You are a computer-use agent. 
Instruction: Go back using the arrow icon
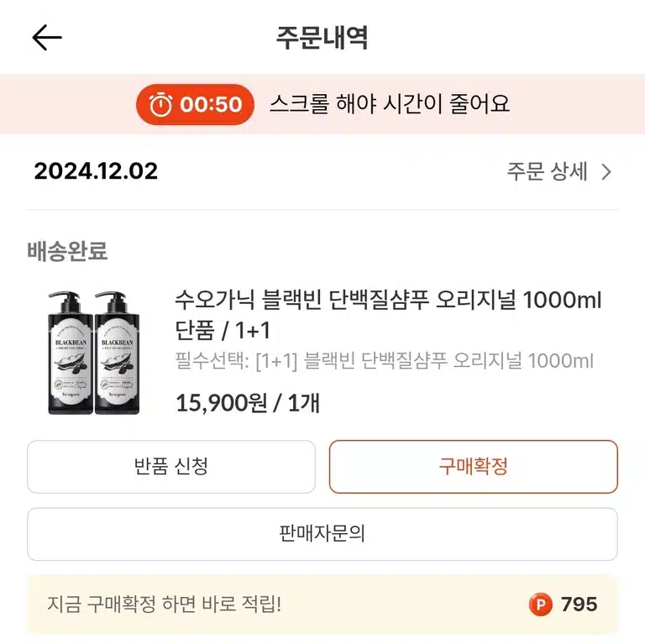coord(47,38)
